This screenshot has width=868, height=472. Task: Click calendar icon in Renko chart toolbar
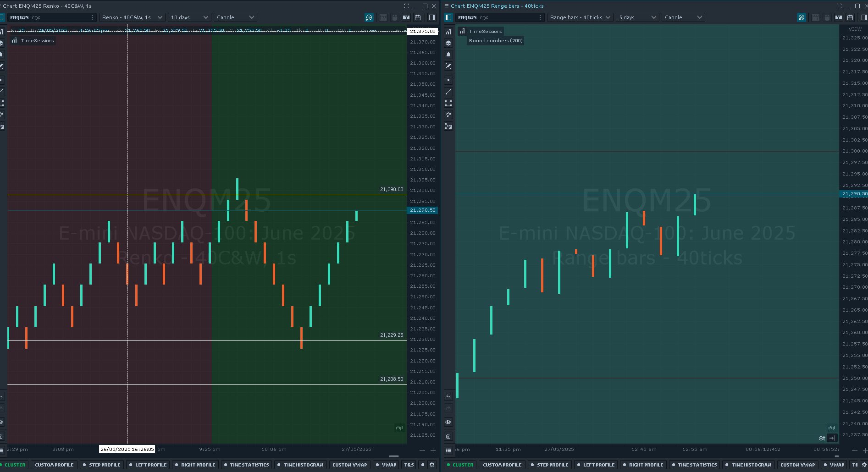(418, 17)
